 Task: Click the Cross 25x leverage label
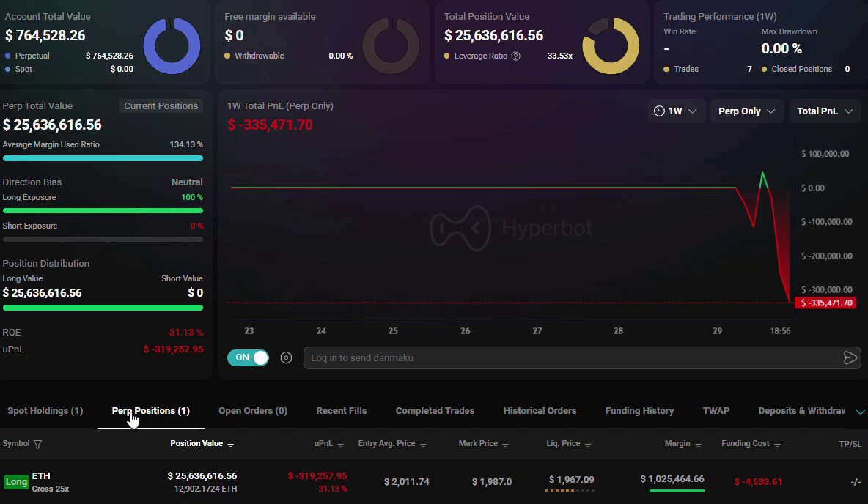(51, 489)
